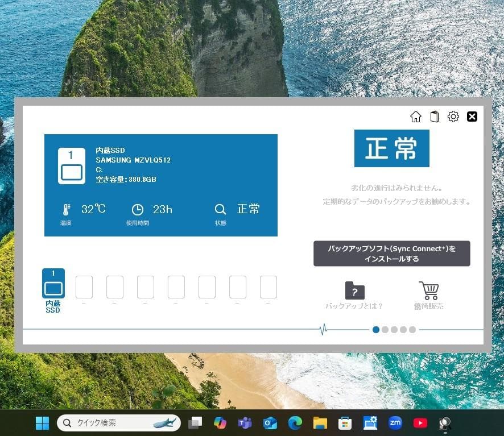The width and height of the screenshot is (504, 436).
Task: Click the magnifier icon next to 状態 正常
Action: click(x=220, y=209)
